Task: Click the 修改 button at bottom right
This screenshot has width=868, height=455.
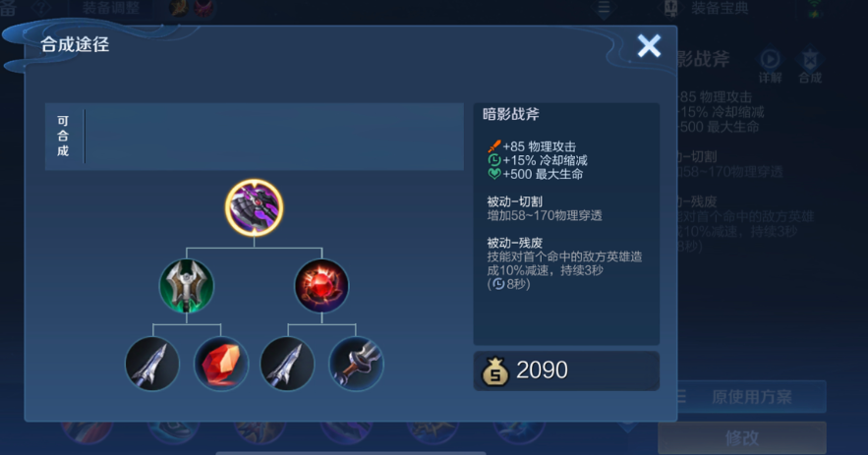Action: (x=742, y=438)
